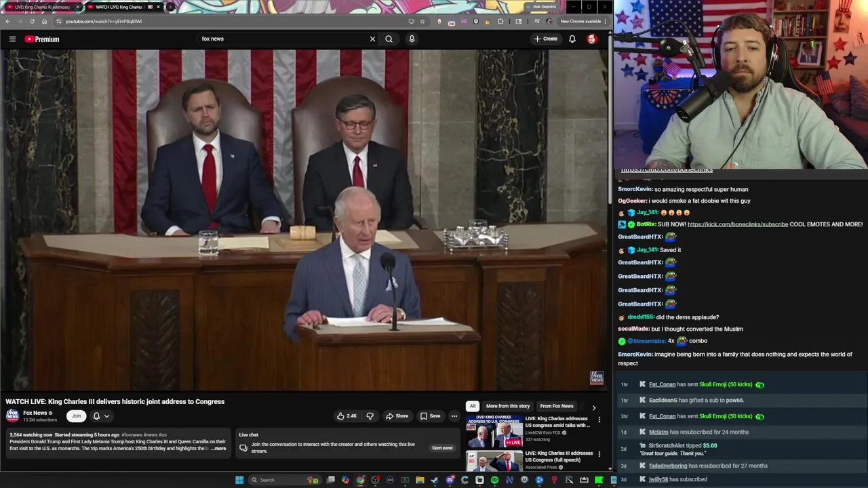Click OgGeeker's username in chat
The width and height of the screenshot is (868, 488).
click(x=632, y=201)
